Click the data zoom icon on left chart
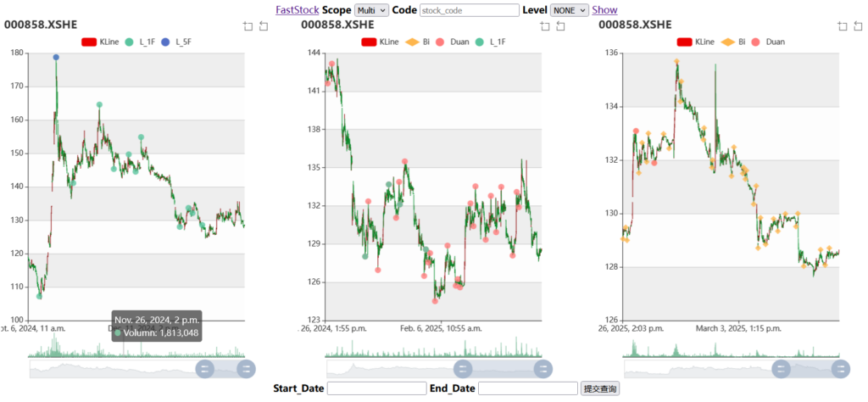The width and height of the screenshot is (868, 402). tap(248, 26)
